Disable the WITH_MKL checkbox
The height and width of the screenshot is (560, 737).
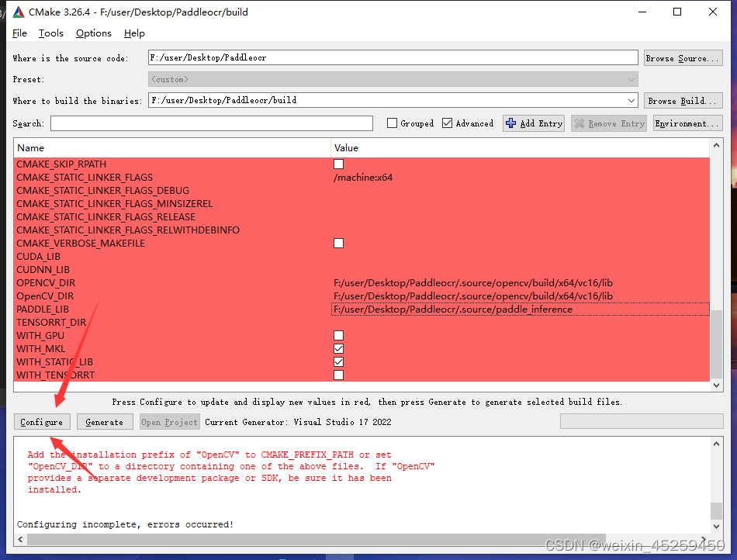(338, 348)
